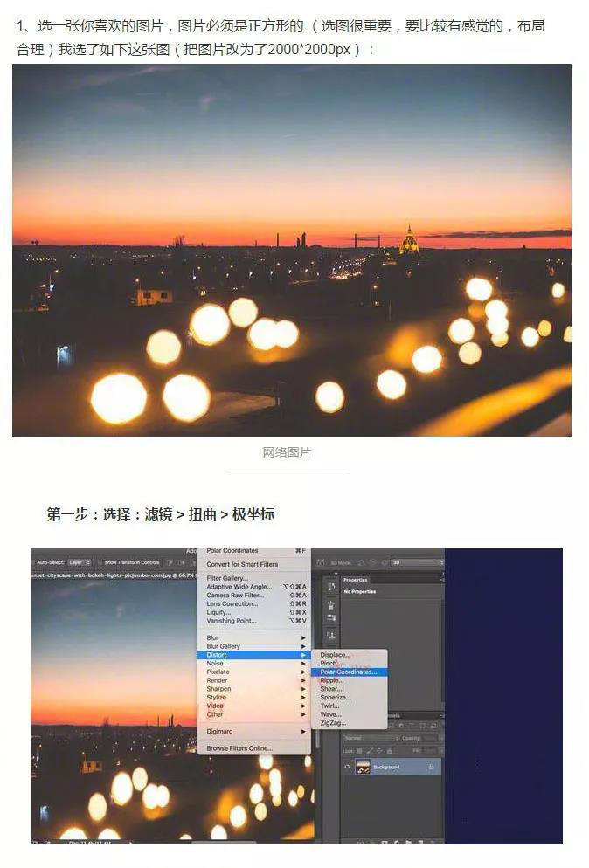Screen dimensions: 589x868
Task: Open Filter Gallery… menu item
Action: coord(254,578)
